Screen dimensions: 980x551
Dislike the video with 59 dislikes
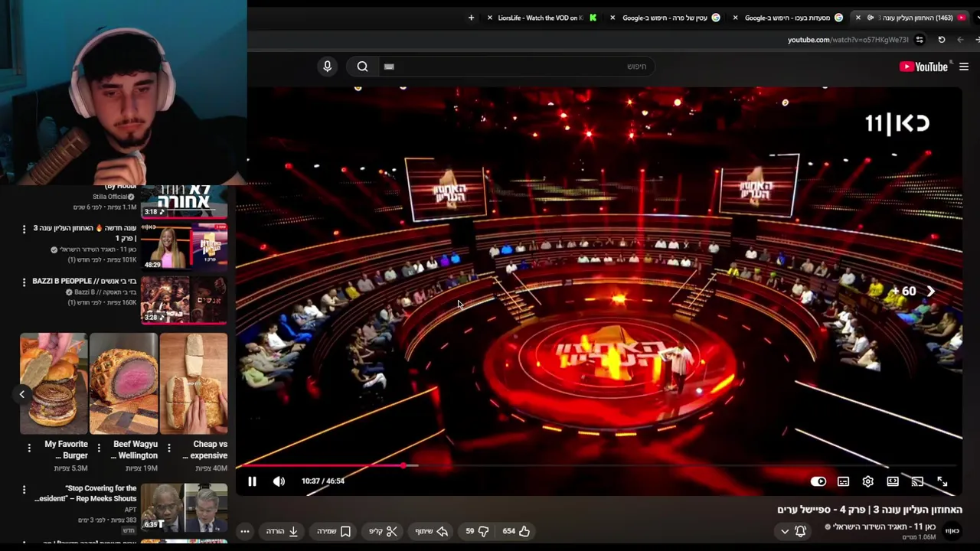pos(477,531)
